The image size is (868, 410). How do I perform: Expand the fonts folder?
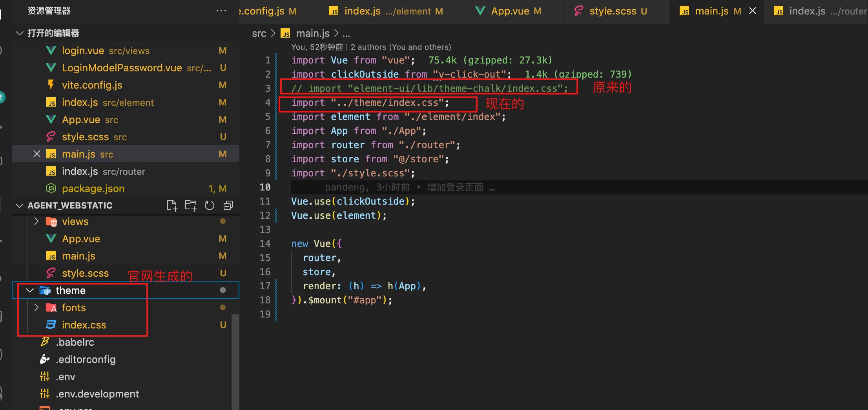point(36,308)
